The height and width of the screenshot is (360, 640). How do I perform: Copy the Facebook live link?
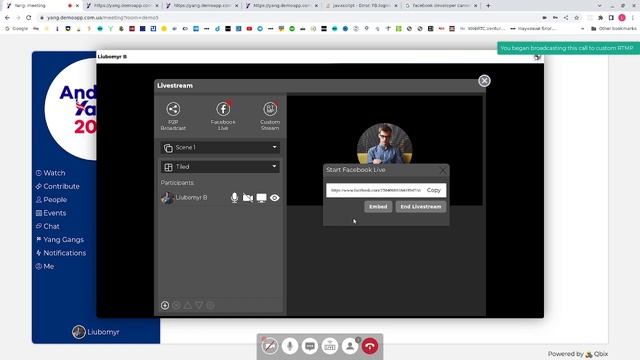point(433,190)
